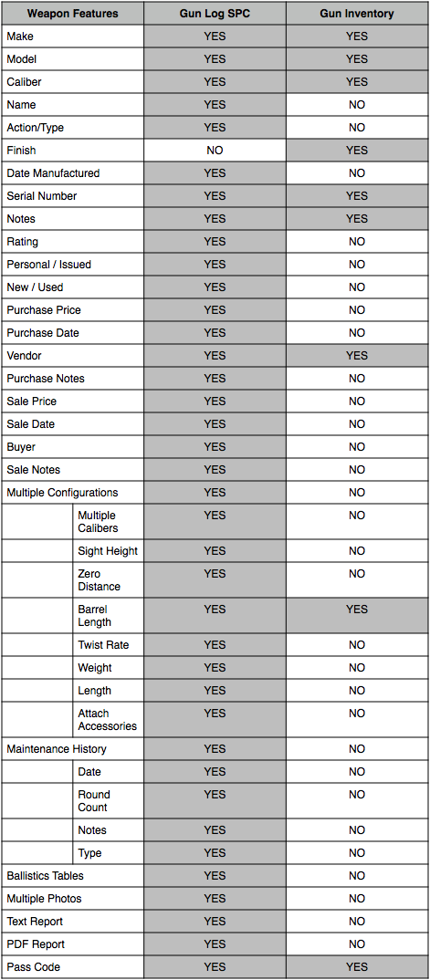Click the Finish row's YES cell under Gun Inventory

point(358,150)
